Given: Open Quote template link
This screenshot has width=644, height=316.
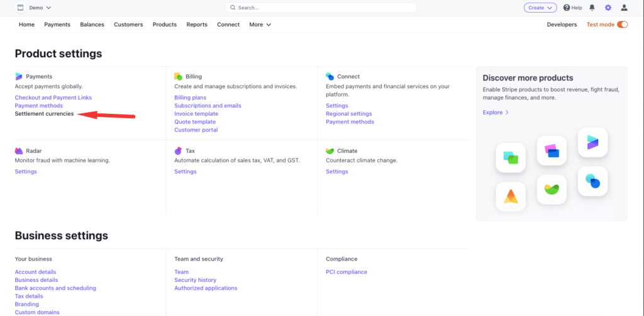Looking at the screenshot, I should point(195,121).
